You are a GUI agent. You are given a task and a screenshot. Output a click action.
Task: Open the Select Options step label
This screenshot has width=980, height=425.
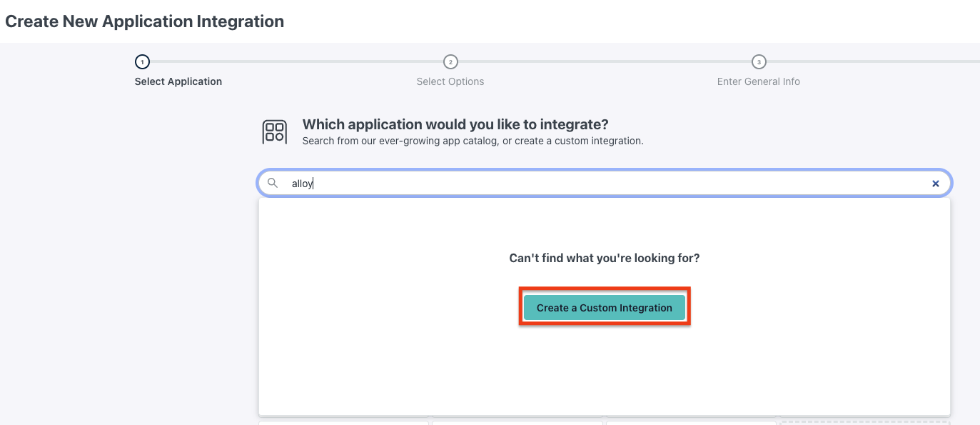450,81
